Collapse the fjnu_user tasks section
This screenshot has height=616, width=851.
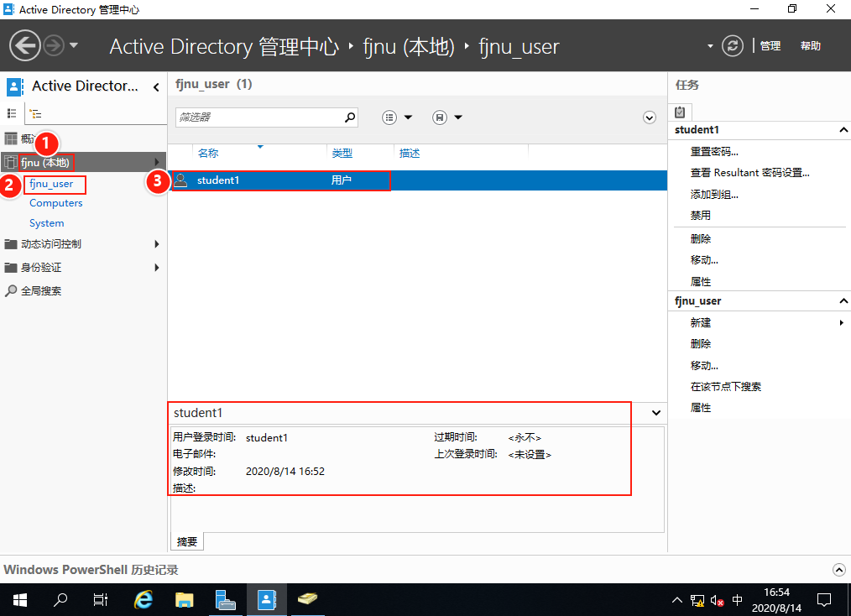[843, 301]
